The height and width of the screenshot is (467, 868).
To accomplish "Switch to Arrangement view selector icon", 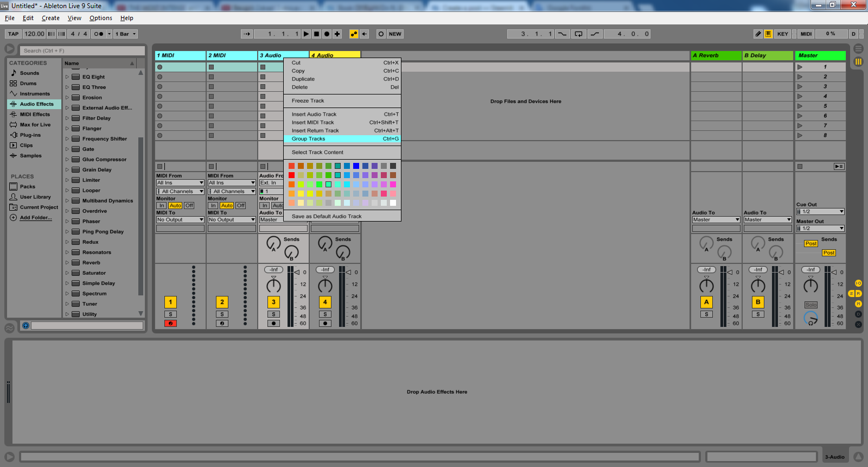I will (858, 48).
